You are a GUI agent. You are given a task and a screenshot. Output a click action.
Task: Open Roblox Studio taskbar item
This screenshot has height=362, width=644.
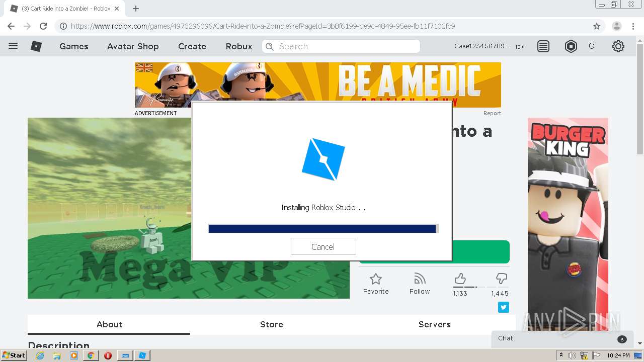(x=142, y=355)
